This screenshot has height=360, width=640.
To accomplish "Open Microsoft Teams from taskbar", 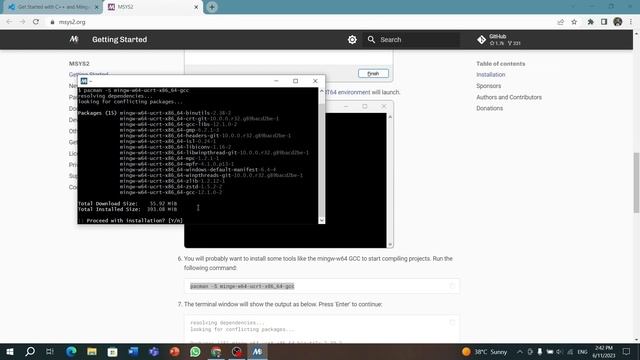I will (x=154, y=351).
